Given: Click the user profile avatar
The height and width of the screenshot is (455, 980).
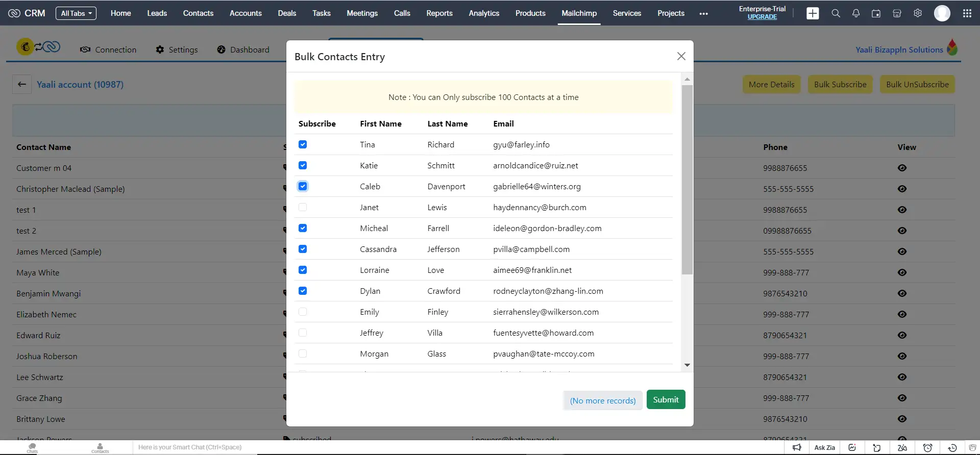Looking at the screenshot, I should click(942, 13).
